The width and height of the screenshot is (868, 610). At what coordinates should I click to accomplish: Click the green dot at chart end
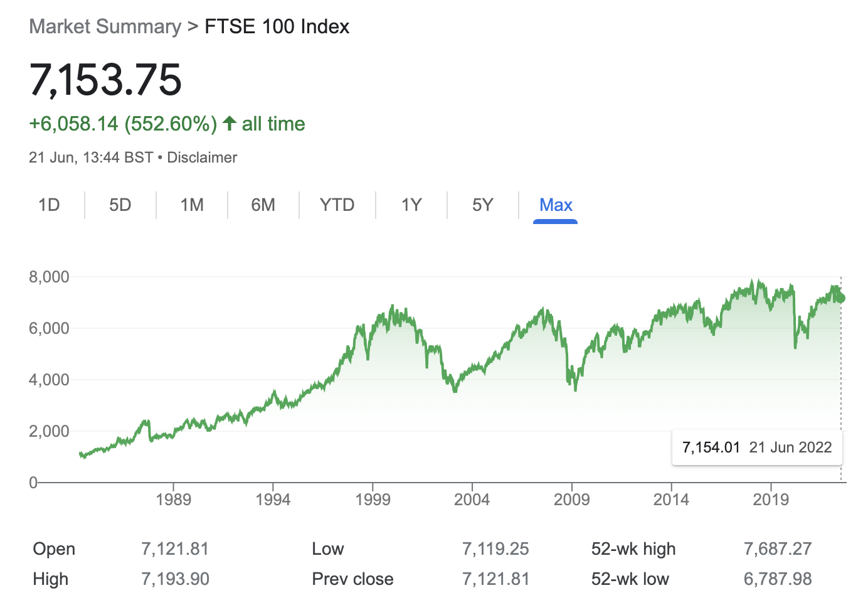pos(841,298)
